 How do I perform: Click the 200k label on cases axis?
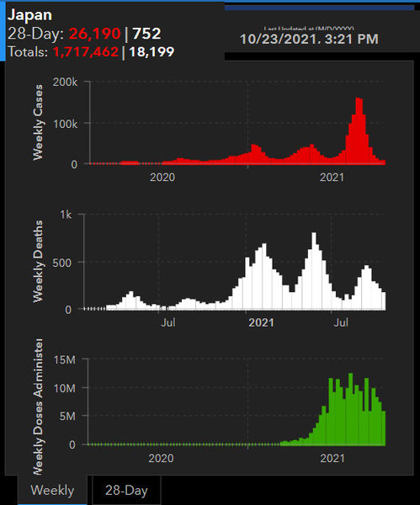pyautogui.click(x=65, y=82)
